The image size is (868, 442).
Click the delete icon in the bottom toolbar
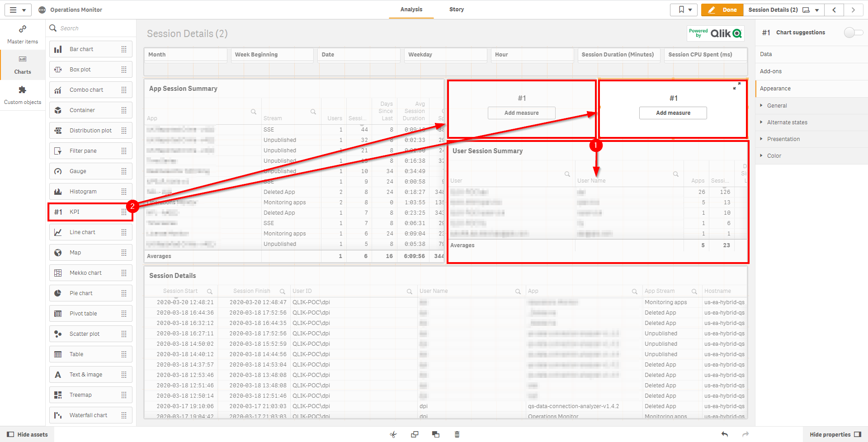(x=457, y=434)
